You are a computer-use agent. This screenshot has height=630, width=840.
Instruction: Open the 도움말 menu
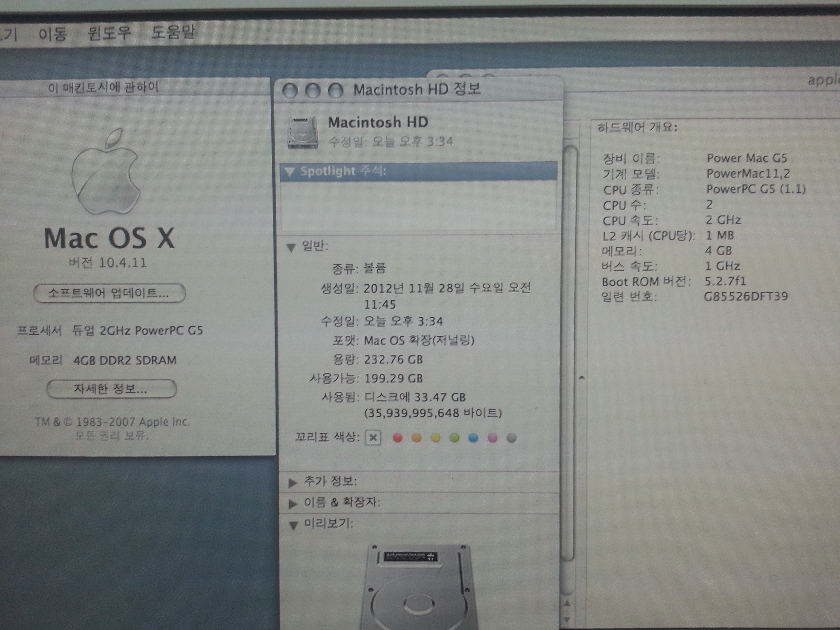click(x=173, y=33)
